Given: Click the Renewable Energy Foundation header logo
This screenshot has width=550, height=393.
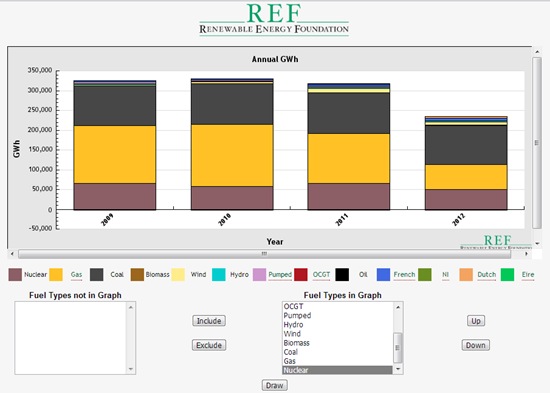Looking at the screenshot, I should [274, 20].
